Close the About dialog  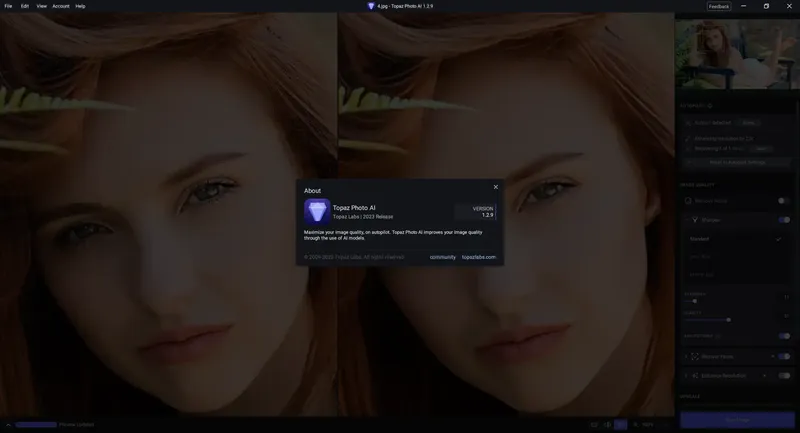click(x=495, y=187)
